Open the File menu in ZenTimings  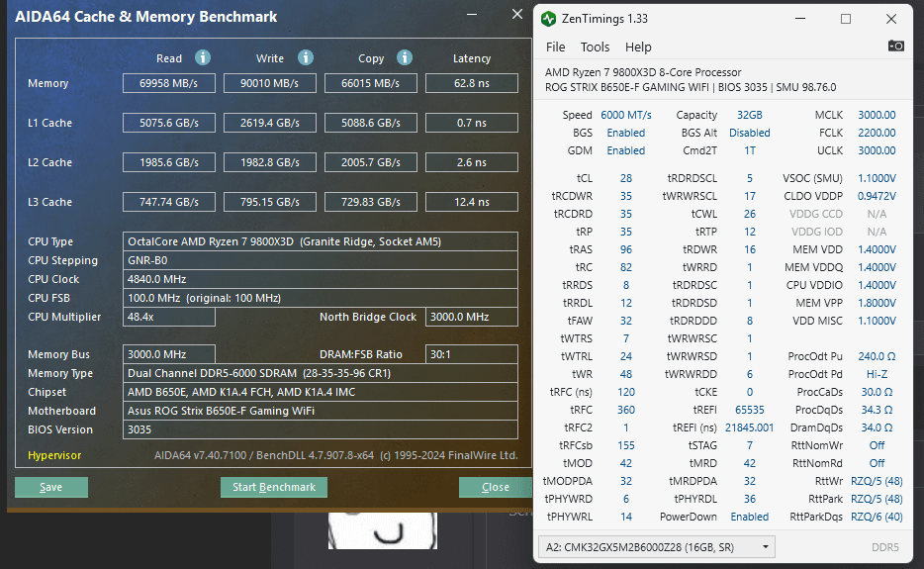coord(555,47)
